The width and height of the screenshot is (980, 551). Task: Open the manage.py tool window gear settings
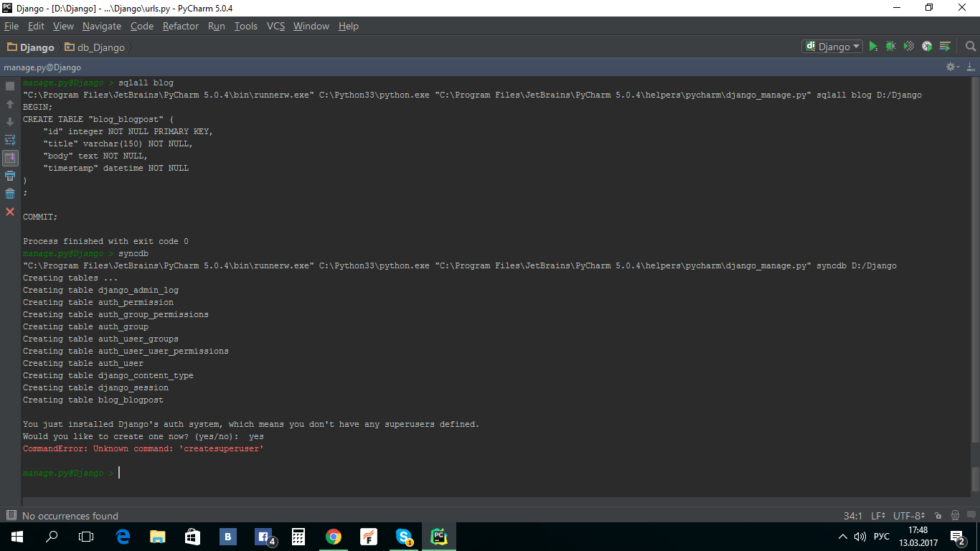coord(952,67)
